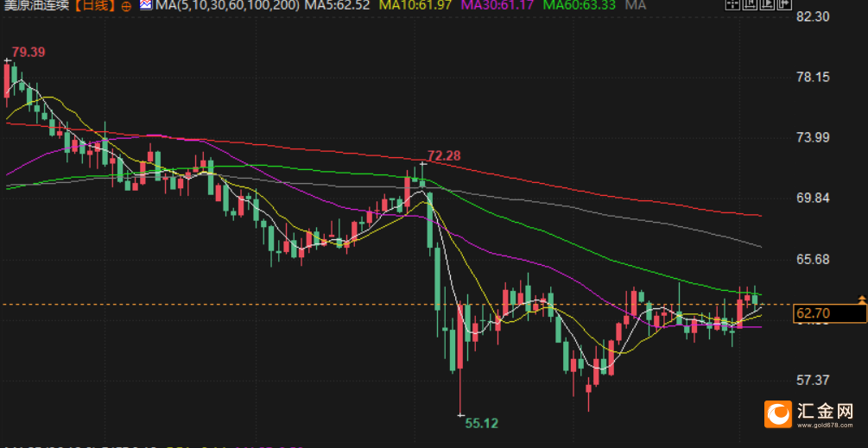Click the 57.37 price axis label
Image resolution: width=868 pixels, height=448 pixels.
[x=813, y=380]
